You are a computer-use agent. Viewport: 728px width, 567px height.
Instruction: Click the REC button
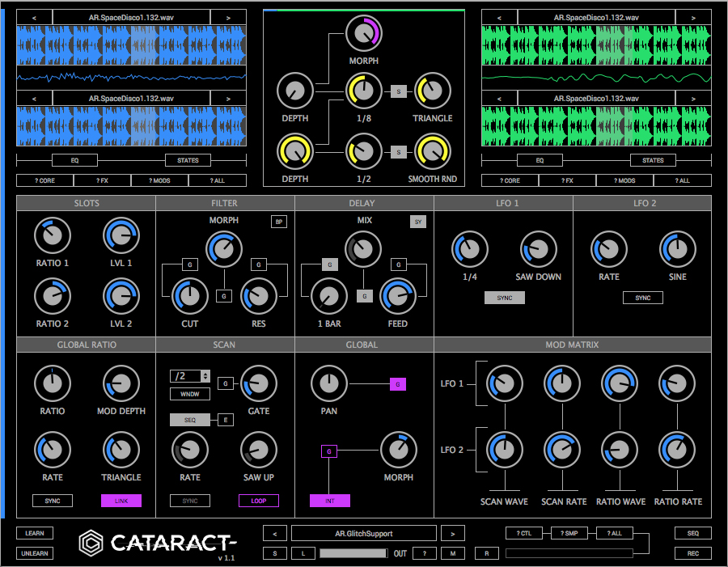click(692, 553)
